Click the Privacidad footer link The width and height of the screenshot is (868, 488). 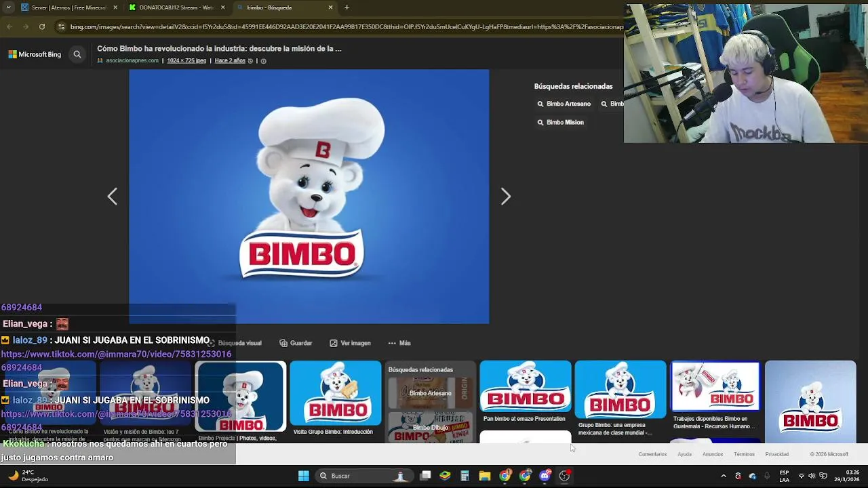(777, 454)
